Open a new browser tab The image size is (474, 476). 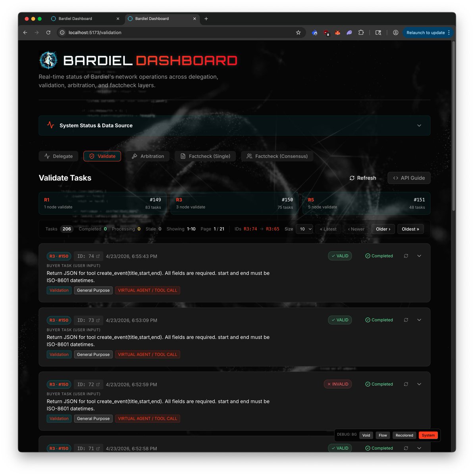click(206, 19)
